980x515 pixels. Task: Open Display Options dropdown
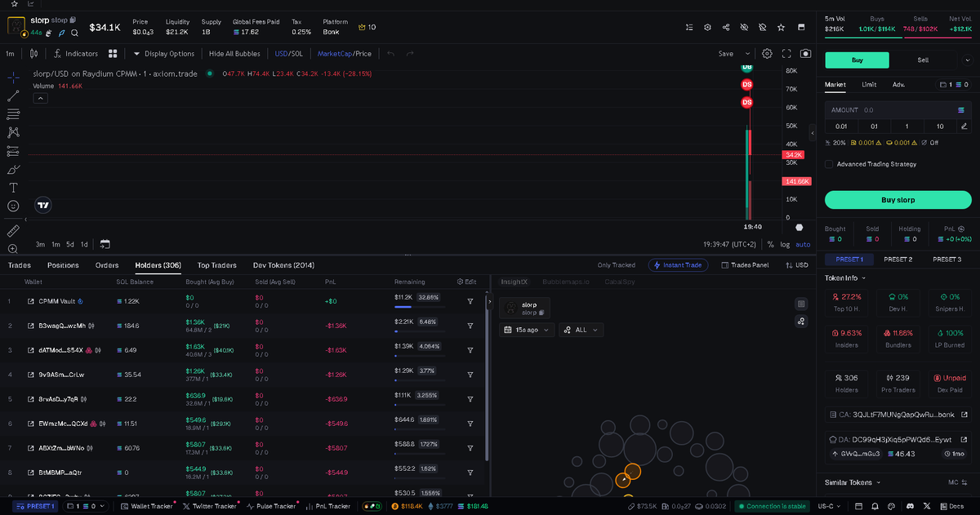click(x=164, y=54)
